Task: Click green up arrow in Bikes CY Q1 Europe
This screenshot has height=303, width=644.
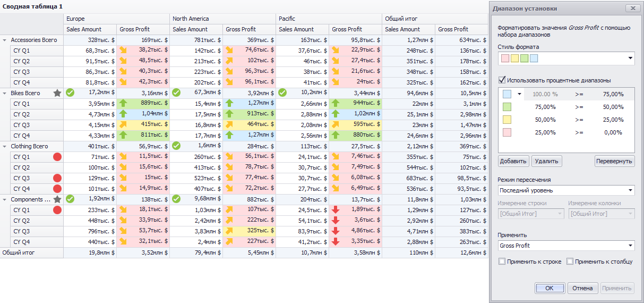Action: click(123, 104)
